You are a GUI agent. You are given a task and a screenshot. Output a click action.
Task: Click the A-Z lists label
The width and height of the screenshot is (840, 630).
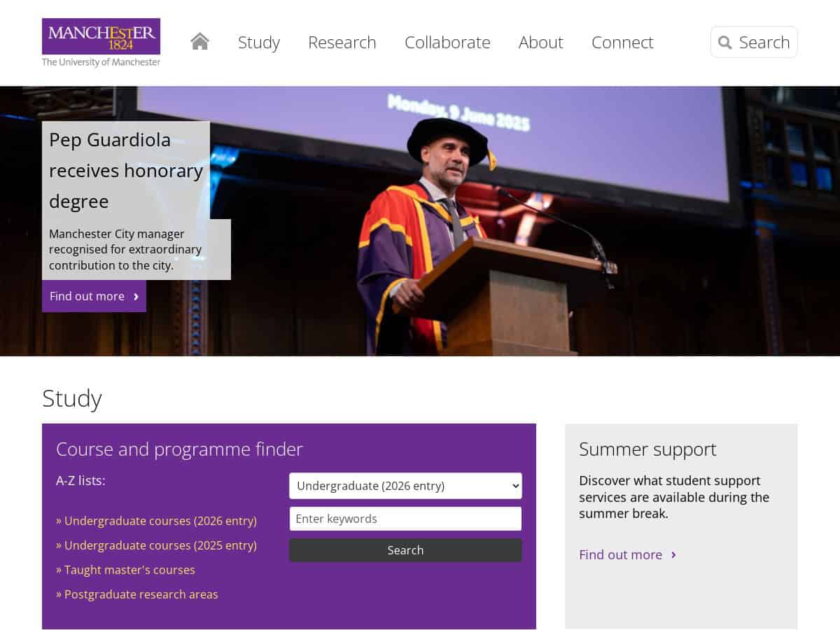click(80, 481)
